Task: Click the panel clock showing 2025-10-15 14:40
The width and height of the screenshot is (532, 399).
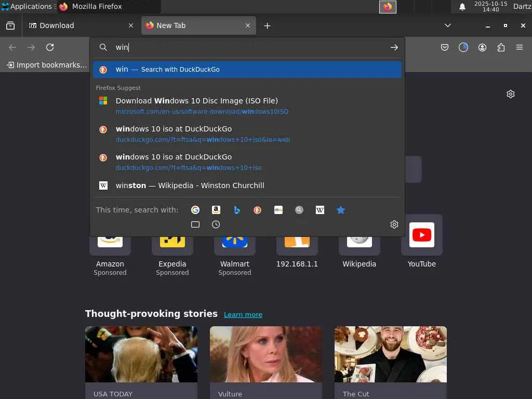Action: [x=490, y=6]
